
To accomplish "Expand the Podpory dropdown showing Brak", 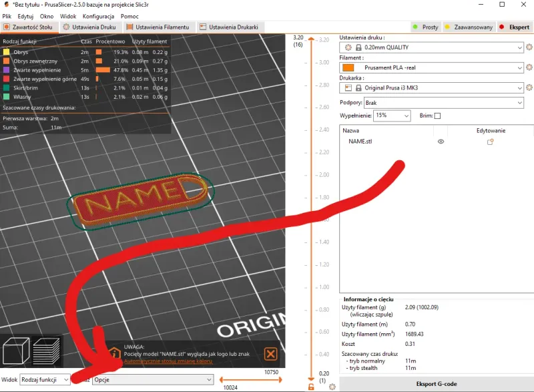I will pos(444,103).
